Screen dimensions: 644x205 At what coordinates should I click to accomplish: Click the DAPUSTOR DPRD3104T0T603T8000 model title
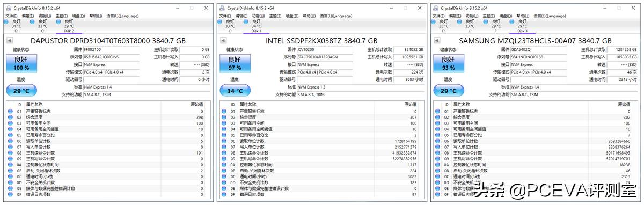coord(108,41)
